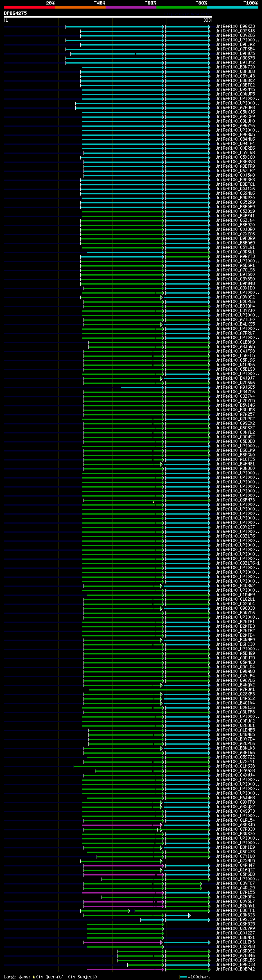Open hit UniRef100_Q8VZ86

(x=235, y=36)
